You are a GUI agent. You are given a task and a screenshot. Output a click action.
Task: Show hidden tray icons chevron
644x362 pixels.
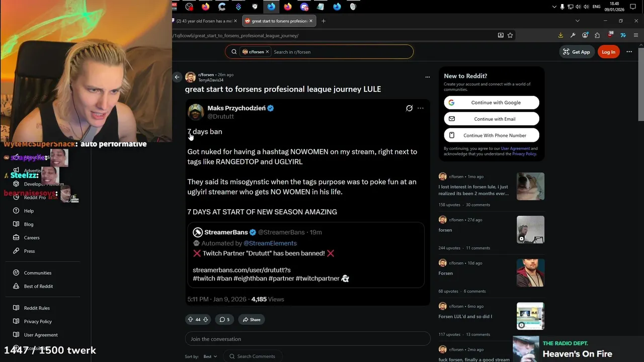pyautogui.click(x=554, y=7)
